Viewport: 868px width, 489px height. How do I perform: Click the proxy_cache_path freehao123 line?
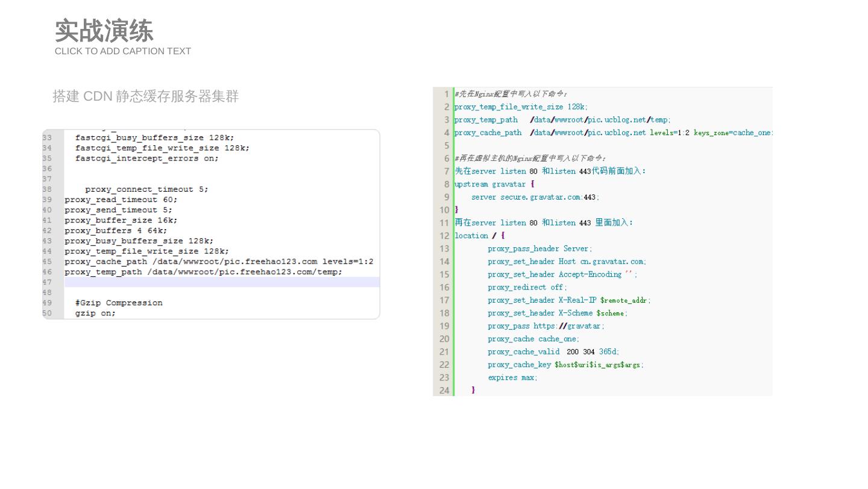pos(219,262)
